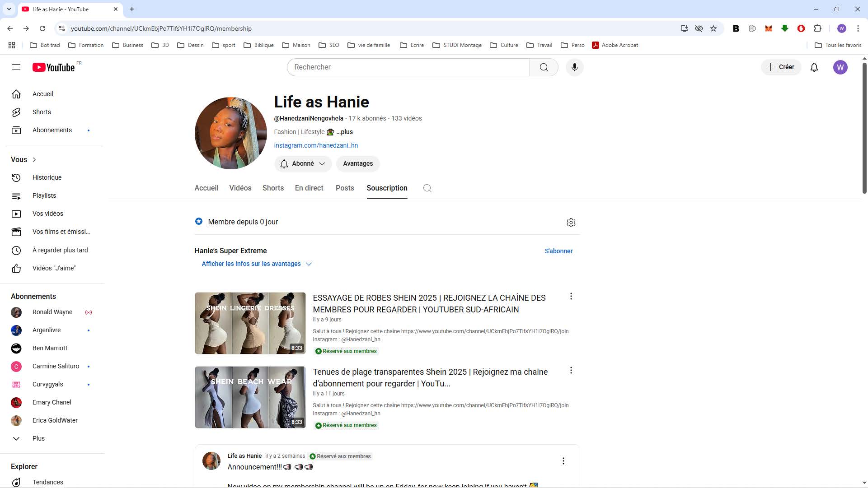Switch to the Vidéos channel tab
The image size is (868, 488).
click(x=240, y=188)
